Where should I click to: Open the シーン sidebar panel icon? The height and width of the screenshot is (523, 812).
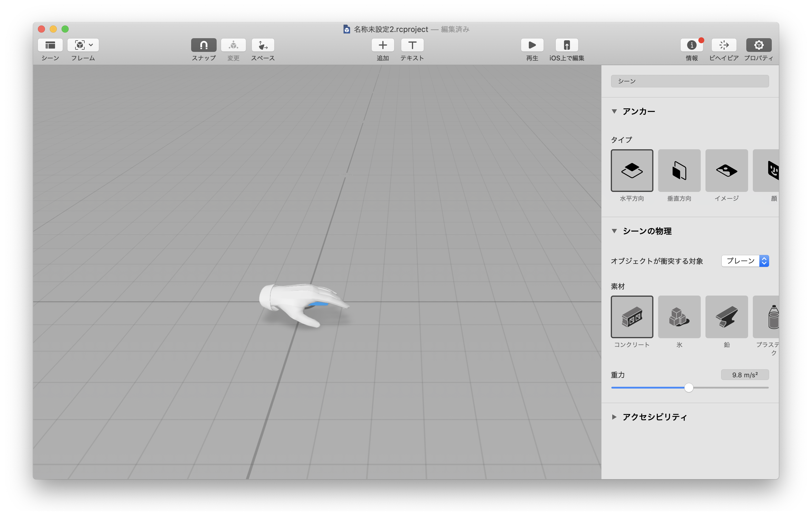tap(50, 45)
